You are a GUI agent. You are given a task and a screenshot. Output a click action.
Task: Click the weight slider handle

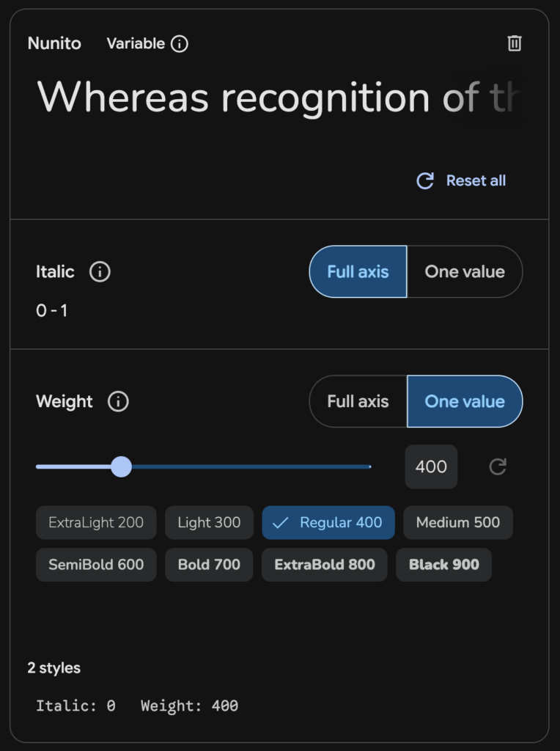(121, 466)
